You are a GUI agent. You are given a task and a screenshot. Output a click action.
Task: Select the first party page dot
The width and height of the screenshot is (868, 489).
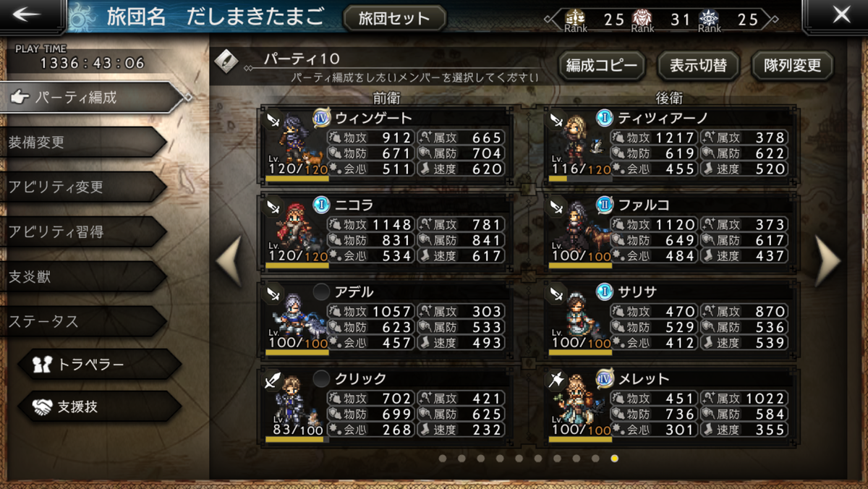pos(442,458)
